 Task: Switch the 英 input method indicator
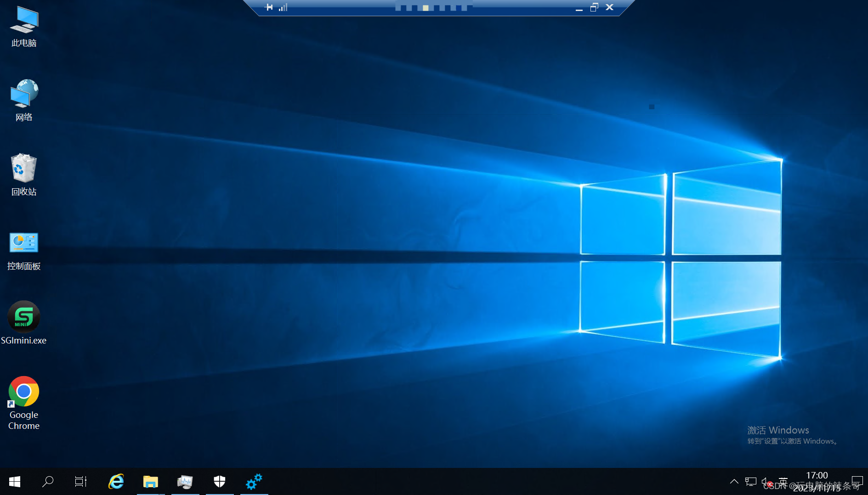point(783,482)
